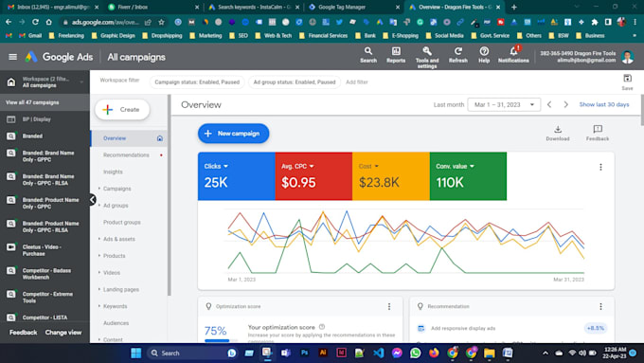Viewport: 644px width, 363px height.
Task: Open Visual Studio Code from the taskbar
Action: click(x=379, y=353)
